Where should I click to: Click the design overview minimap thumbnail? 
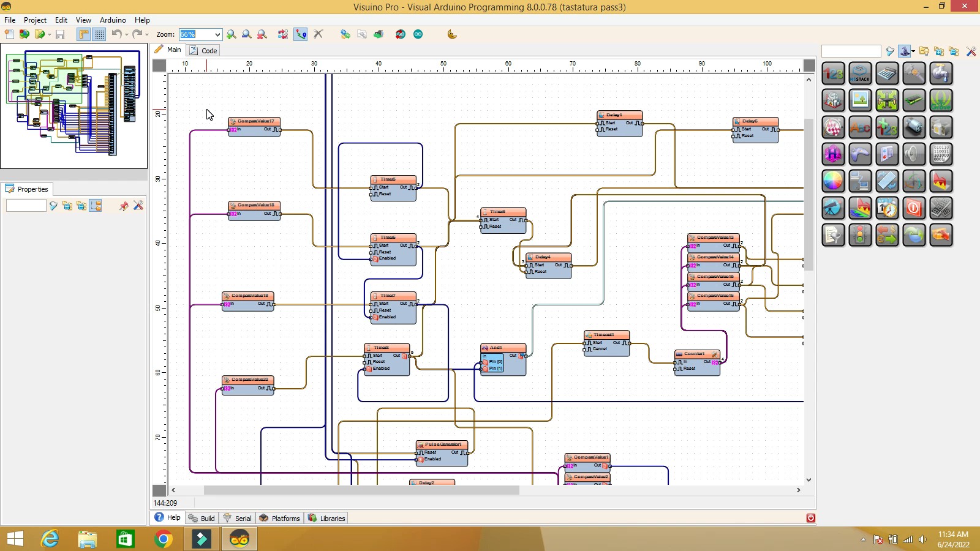(73, 105)
